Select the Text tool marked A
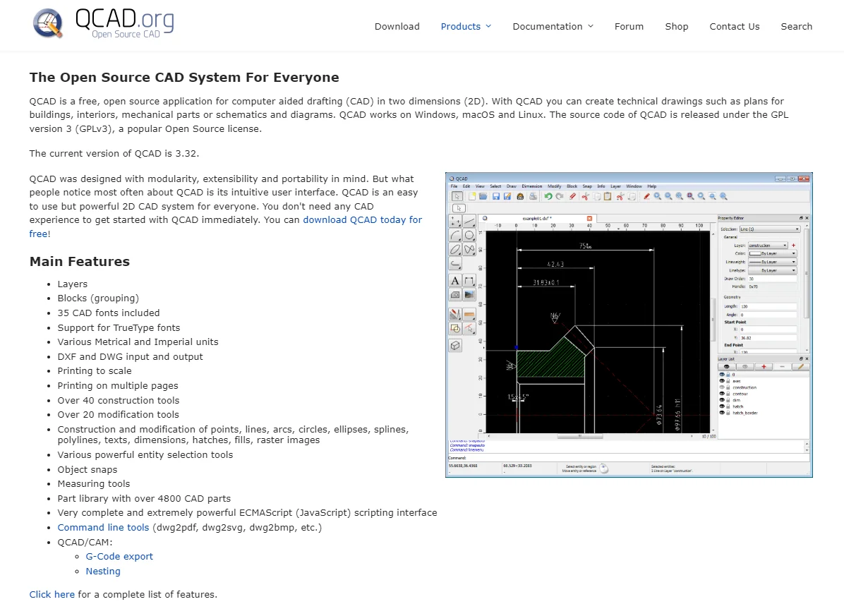The image size is (844, 616). 455,281
